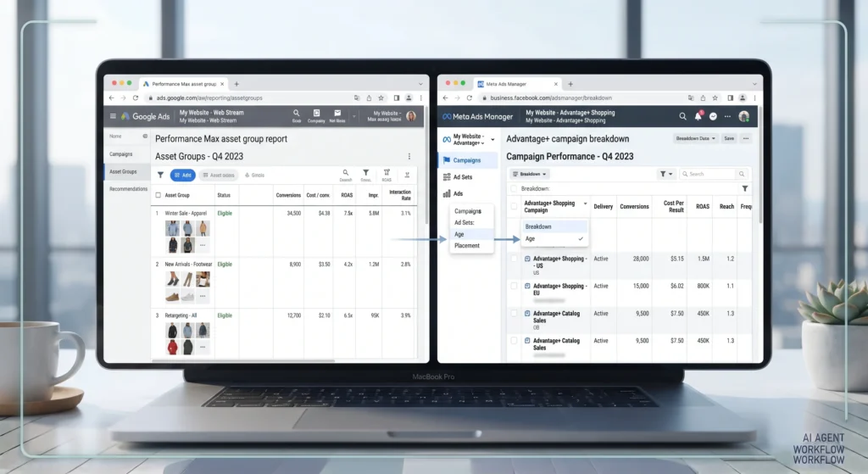Tick the Asset Group header checkbox
Image resolution: width=868 pixels, height=474 pixels.
coord(159,195)
